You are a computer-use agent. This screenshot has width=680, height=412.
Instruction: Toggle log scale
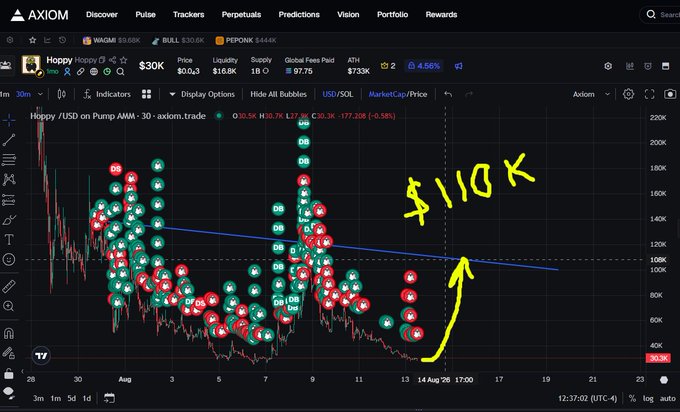[x=648, y=398]
